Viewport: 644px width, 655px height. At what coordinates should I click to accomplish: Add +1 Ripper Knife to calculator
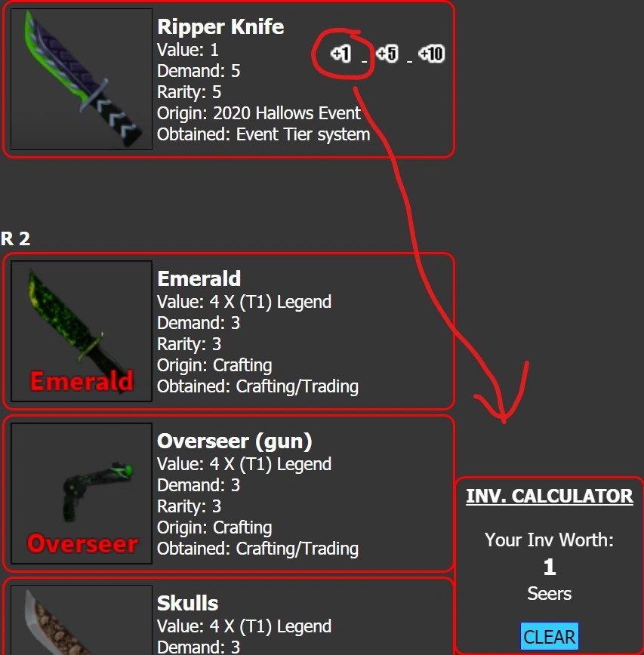pyautogui.click(x=340, y=54)
